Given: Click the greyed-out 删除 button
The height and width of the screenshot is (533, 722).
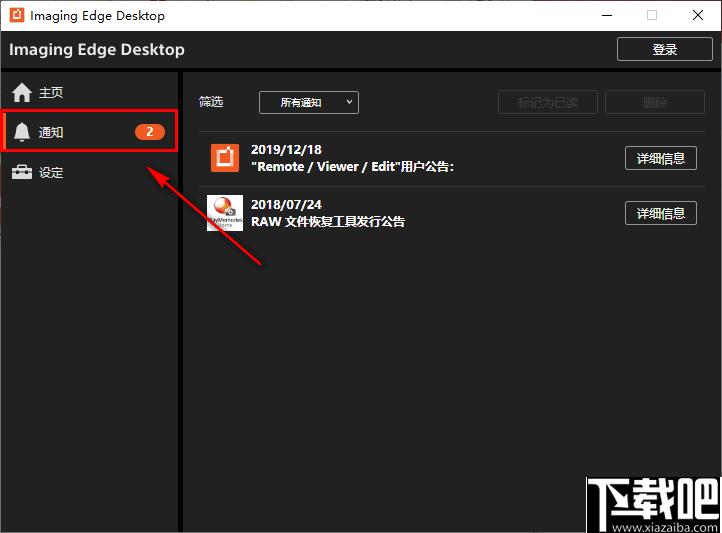Looking at the screenshot, I should point(655,102).
